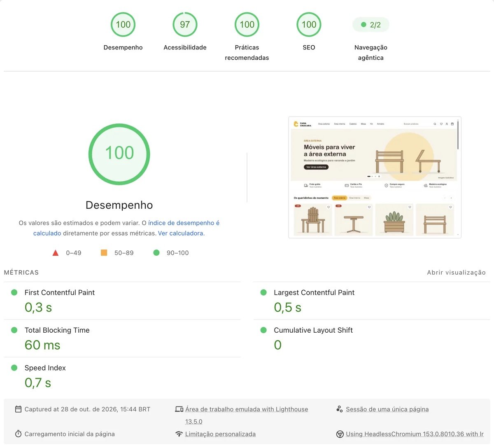Expand the Largest Contentful Paint metric
This screenshot has width=494, height=448.
(x=372, y=301)
